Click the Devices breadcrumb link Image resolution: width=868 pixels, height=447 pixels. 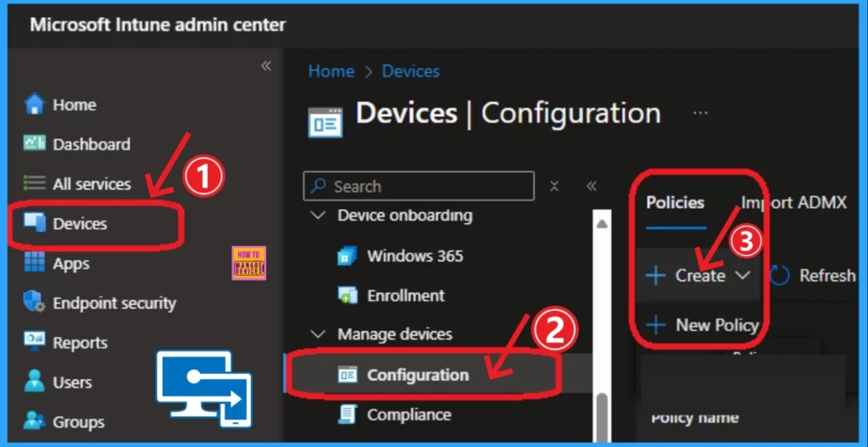[411, 71]
